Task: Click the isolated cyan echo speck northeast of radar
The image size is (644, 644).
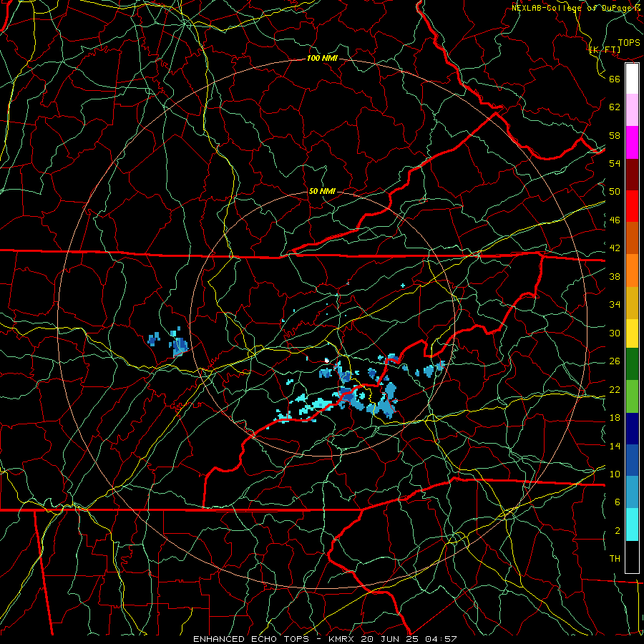Action: pyautogui.click(x=402, y=285)
